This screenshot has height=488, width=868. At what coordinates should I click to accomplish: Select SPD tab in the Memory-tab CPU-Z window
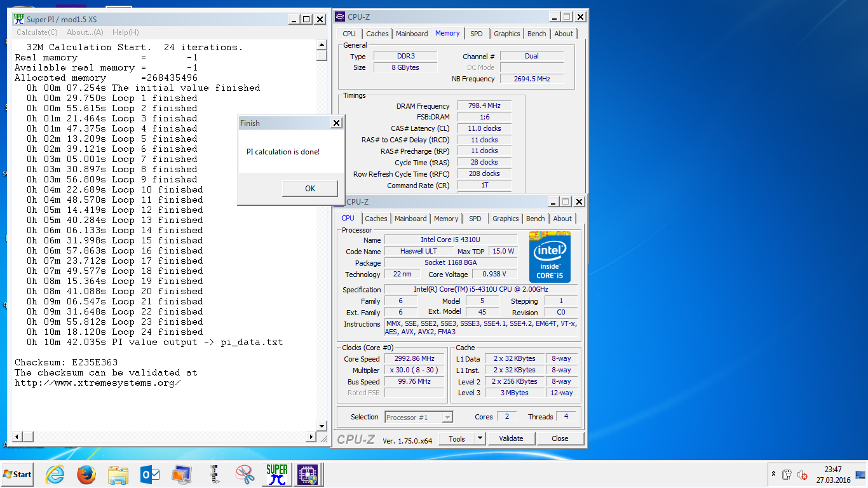click(477, 34)
